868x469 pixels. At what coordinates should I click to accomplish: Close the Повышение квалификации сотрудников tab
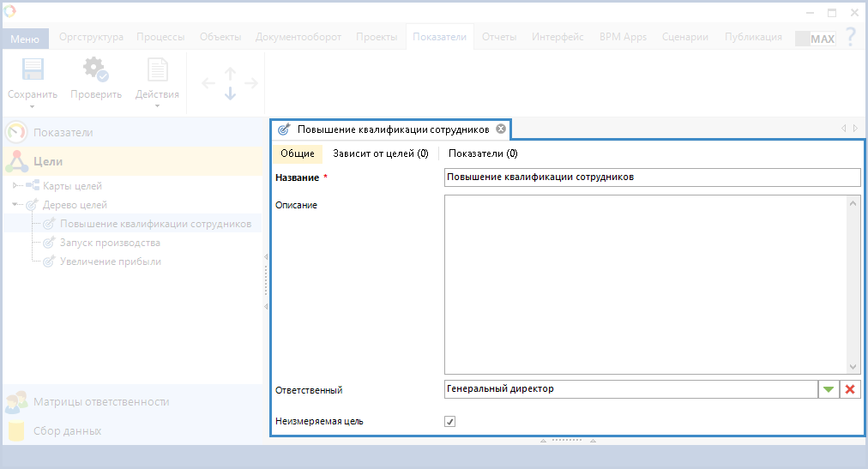click(501, 129)
